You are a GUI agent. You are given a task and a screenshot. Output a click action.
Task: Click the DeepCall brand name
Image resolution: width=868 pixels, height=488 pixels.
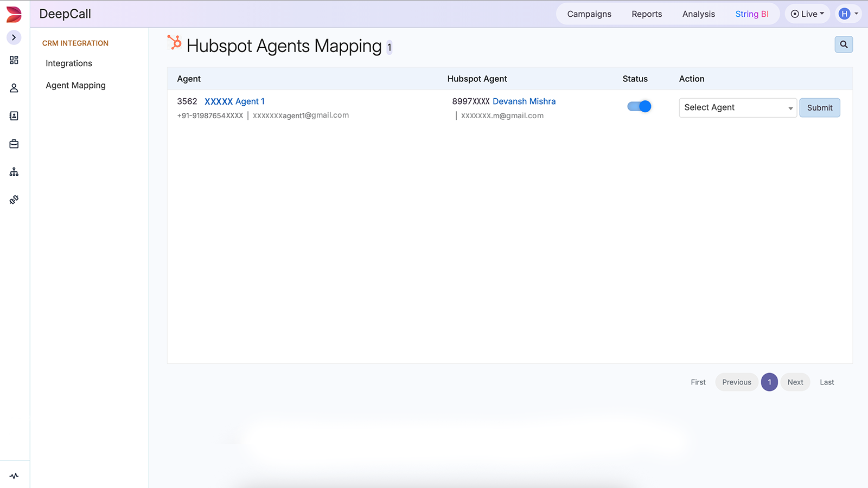point(65,14)
